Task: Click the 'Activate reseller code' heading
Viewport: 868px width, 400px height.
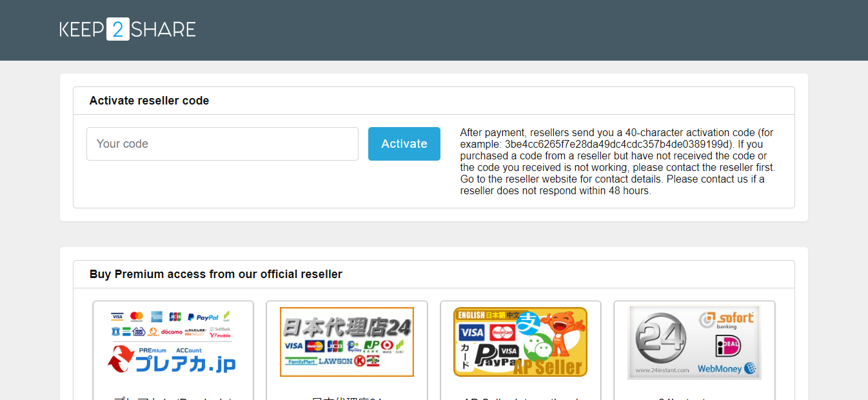Action: pyautogui.click(x=149, y=101)
